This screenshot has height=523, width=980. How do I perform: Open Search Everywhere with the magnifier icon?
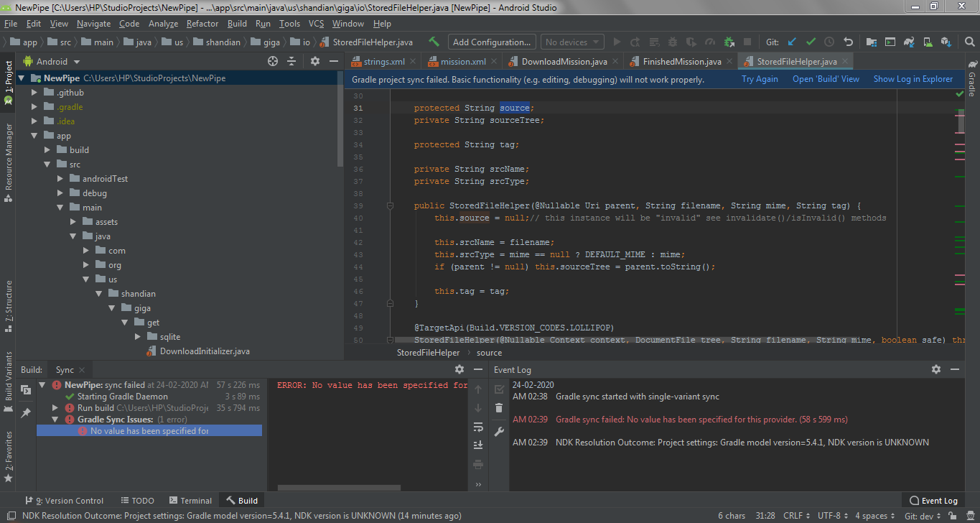[x=969, y=42]
